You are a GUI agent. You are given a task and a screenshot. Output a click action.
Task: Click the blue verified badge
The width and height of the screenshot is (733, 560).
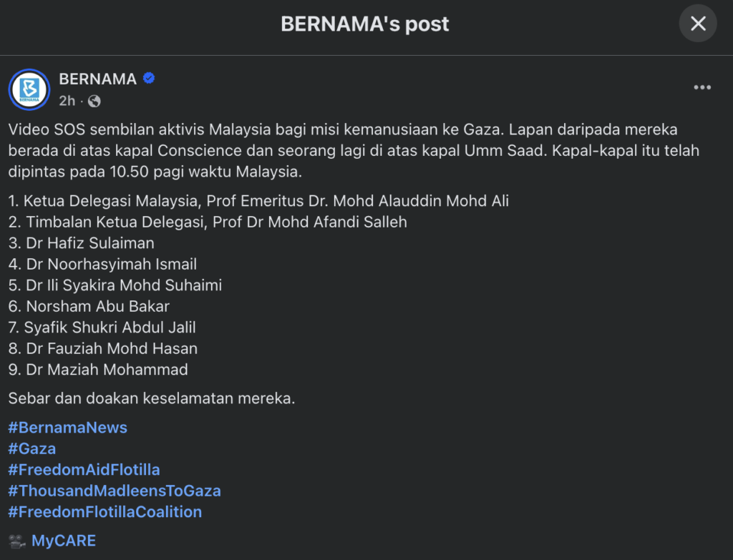[x=149, y=79]
